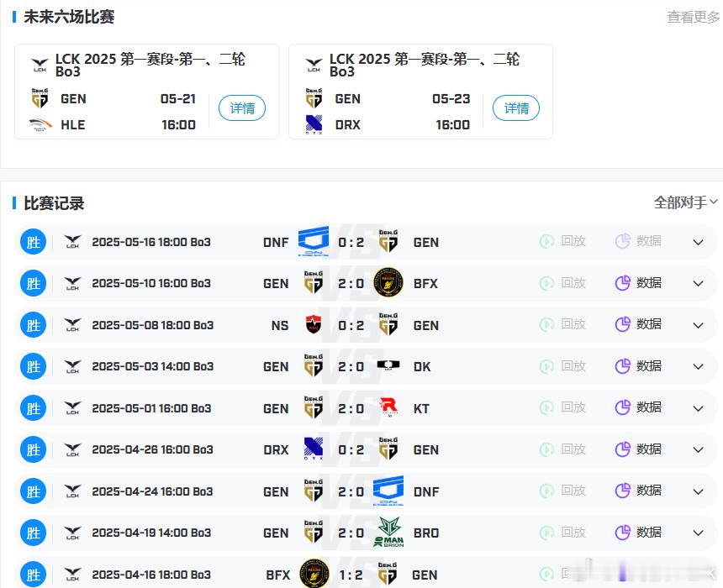Click date text 2025-05-03 14:00 Bo3

coord(153,366)
